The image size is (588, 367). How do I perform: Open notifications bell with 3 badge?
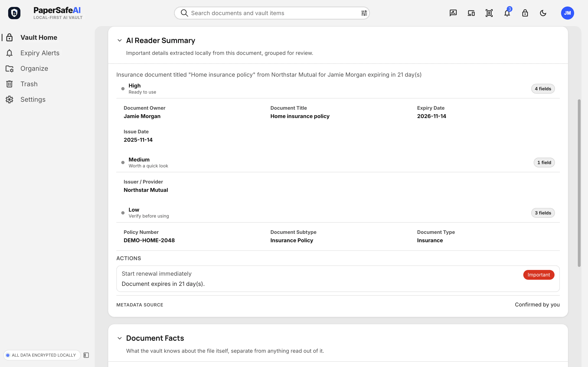coord(507,13)
